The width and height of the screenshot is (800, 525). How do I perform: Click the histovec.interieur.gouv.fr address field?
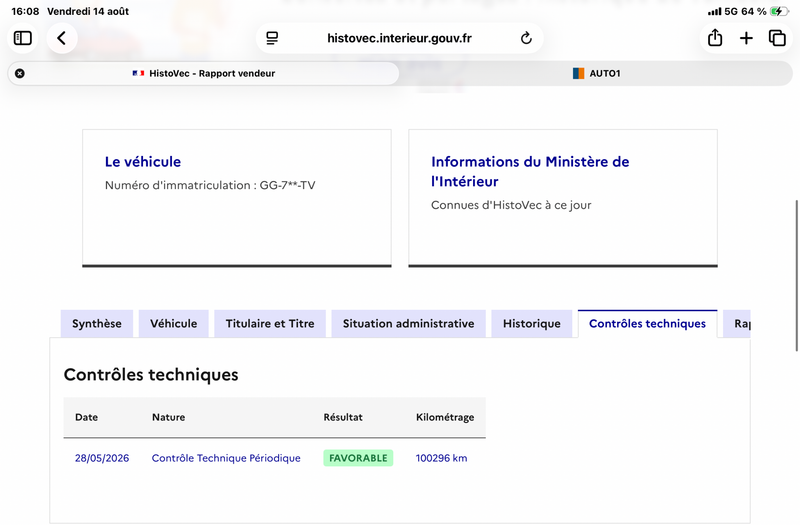coord(399,38)
